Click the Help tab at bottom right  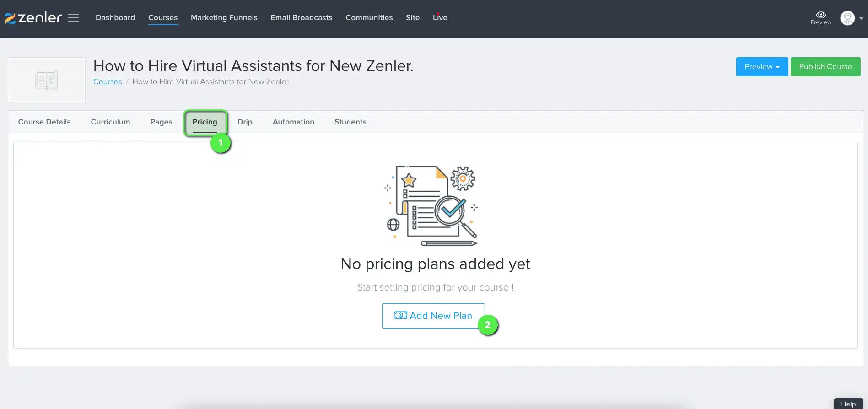[849, 404]
